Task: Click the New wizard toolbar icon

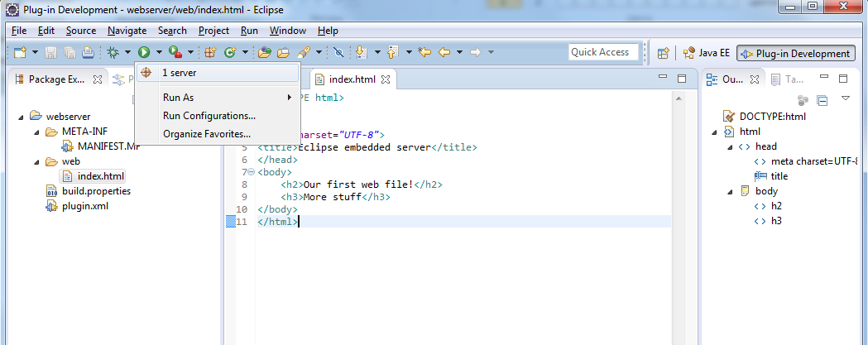Action: (20, 53)
